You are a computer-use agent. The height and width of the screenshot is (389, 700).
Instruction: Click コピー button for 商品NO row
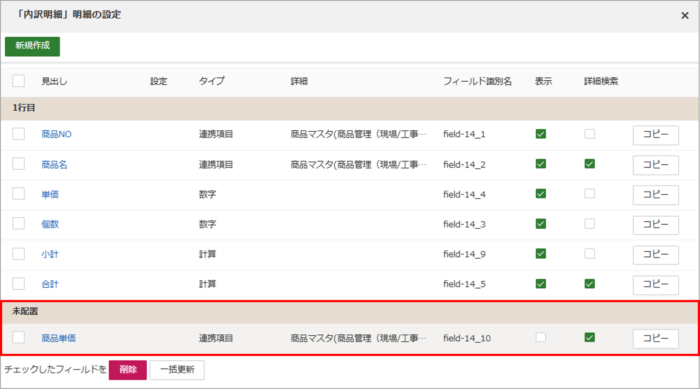(655, 135)
